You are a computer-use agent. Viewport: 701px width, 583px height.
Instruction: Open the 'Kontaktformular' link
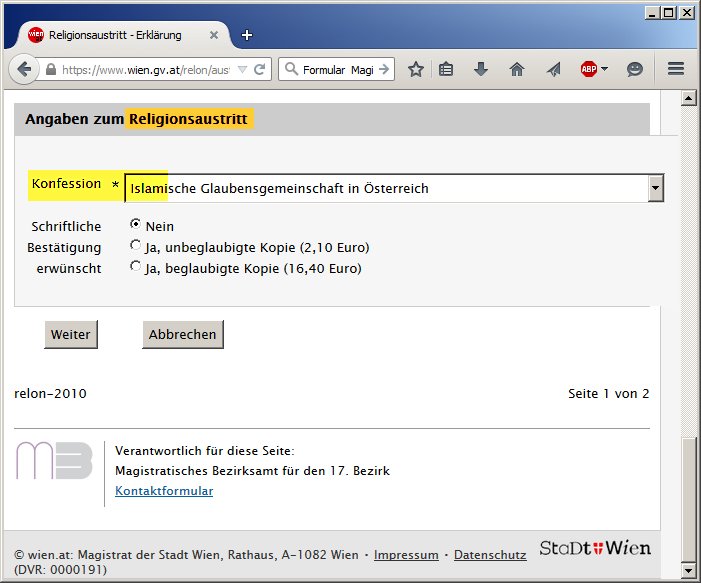tap(164, 491)
